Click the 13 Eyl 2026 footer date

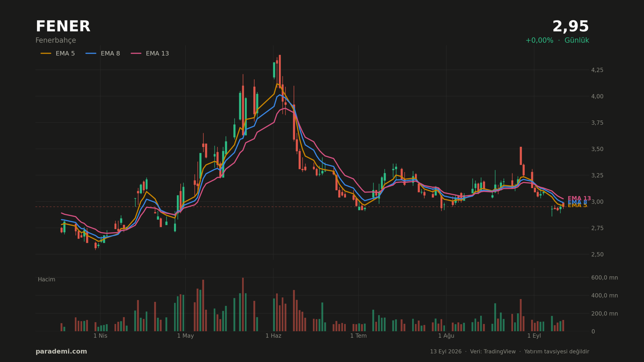point(446,352)
